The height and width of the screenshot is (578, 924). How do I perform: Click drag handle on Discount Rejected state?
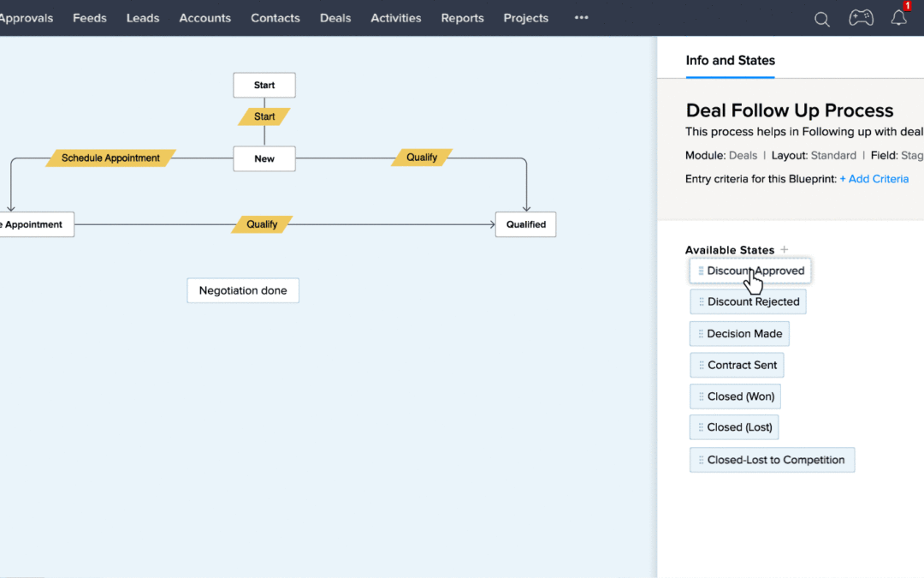pyautogui.click(x=702, y=302)
